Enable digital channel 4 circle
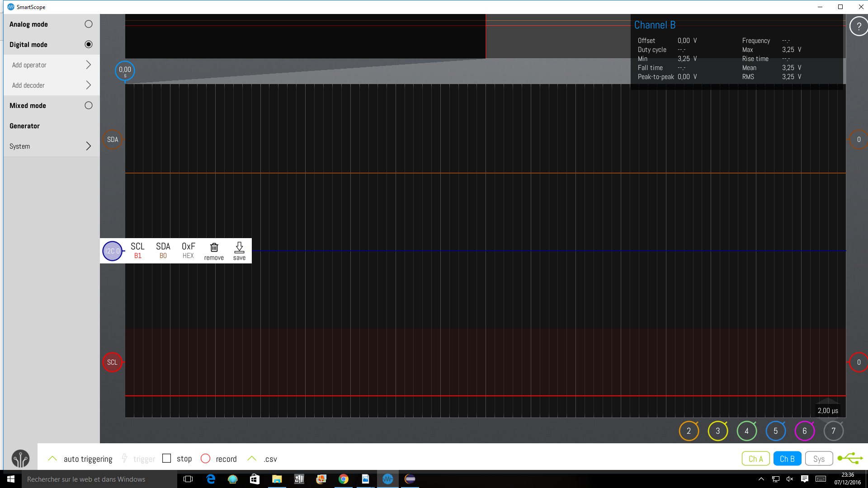The width and height of the screenshot is (868, 488). (747, 431)
